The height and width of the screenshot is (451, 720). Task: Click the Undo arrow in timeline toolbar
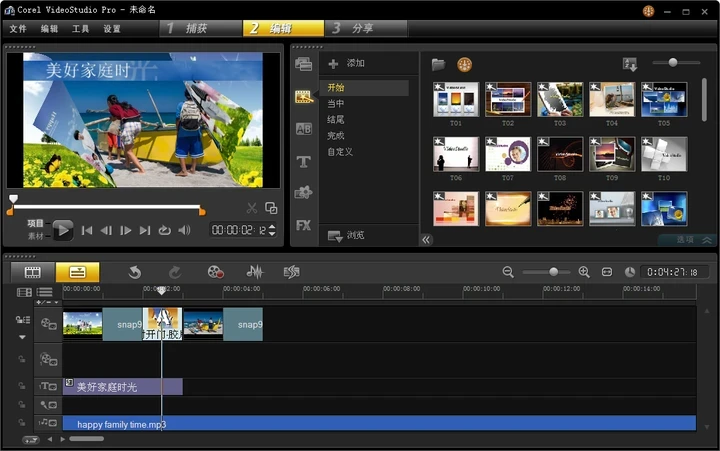click(x=134, y=271)
